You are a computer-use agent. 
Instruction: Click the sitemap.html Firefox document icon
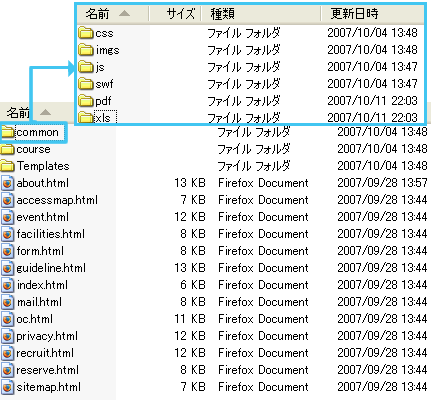coord(7,387)
